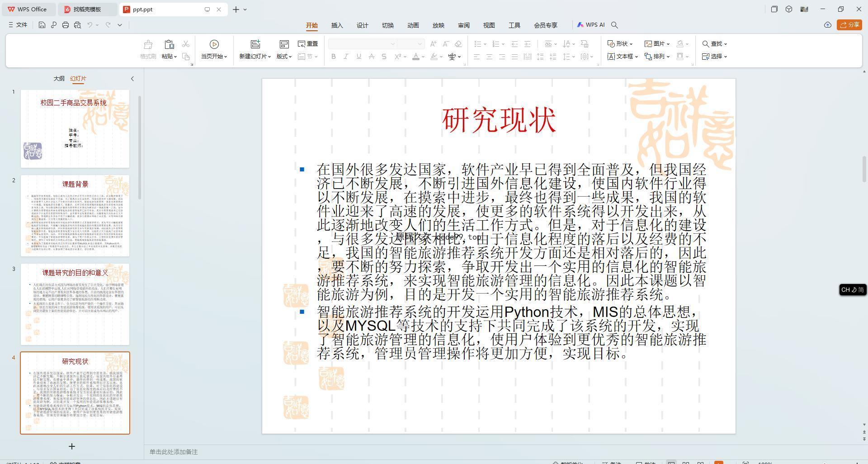Click the Share (分享) button

pos(849,25)
